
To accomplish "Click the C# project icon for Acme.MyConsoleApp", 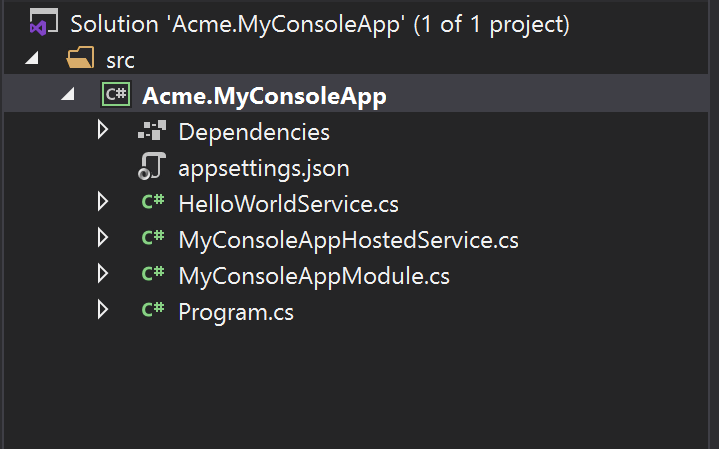I will [x=116, y=94].
